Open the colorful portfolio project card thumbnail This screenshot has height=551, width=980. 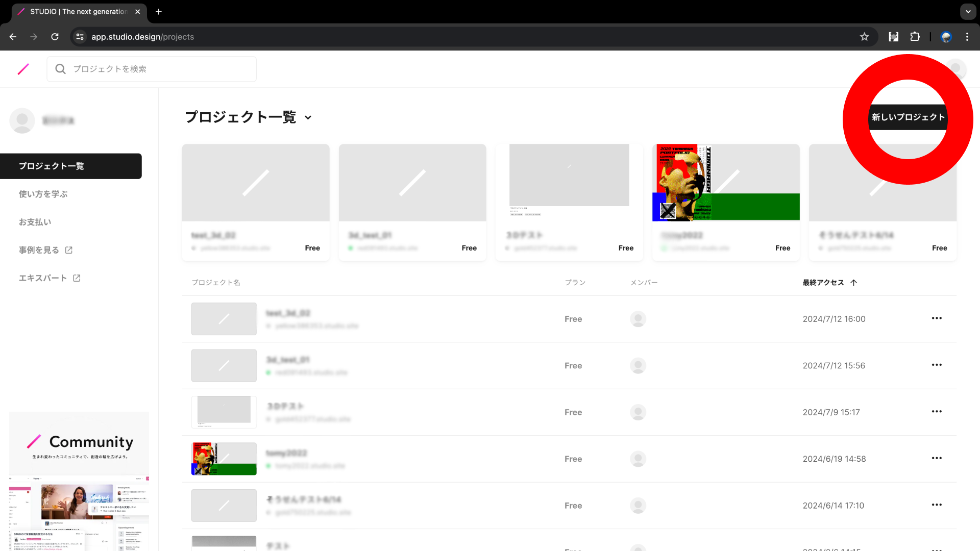(725, 183)
